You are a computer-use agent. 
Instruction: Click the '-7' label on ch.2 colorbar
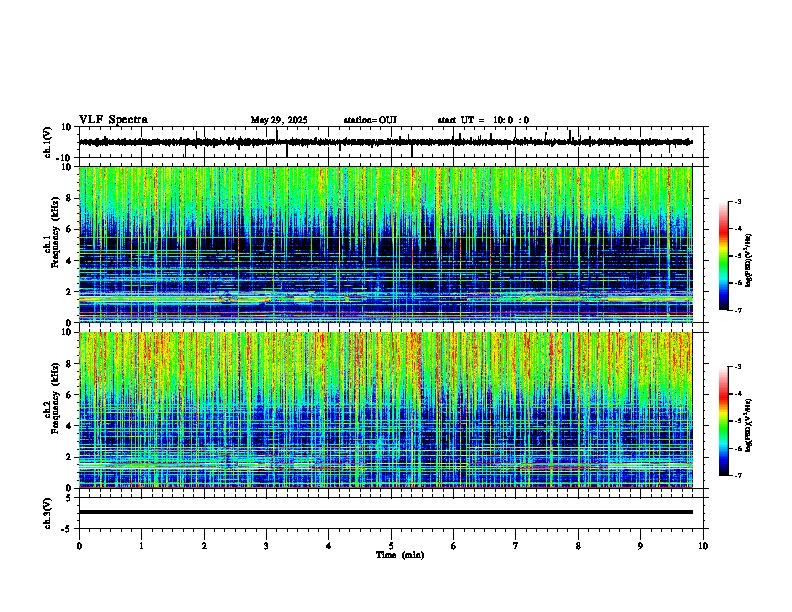(737, 476)
